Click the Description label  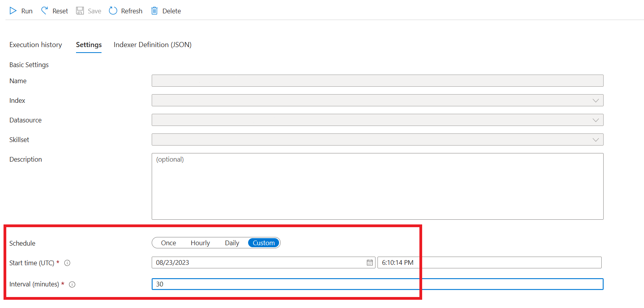pyautogui.click(x=25, y=159)
